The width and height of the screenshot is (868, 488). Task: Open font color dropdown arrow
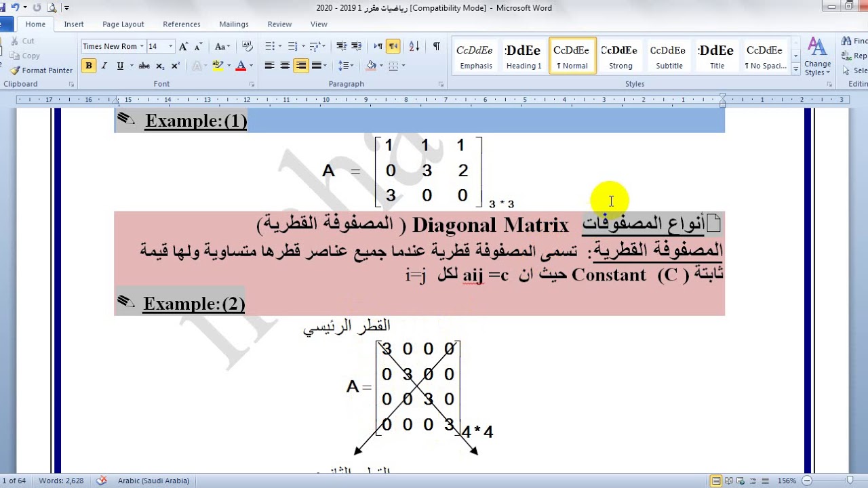pyautogui.click(x=251, y=66)
